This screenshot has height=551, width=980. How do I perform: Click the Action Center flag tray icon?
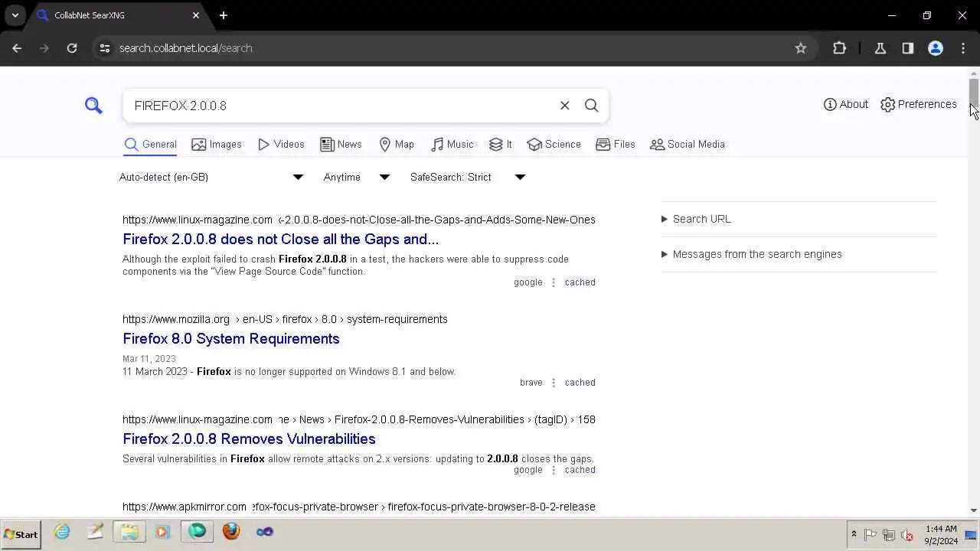click(871, 535)
